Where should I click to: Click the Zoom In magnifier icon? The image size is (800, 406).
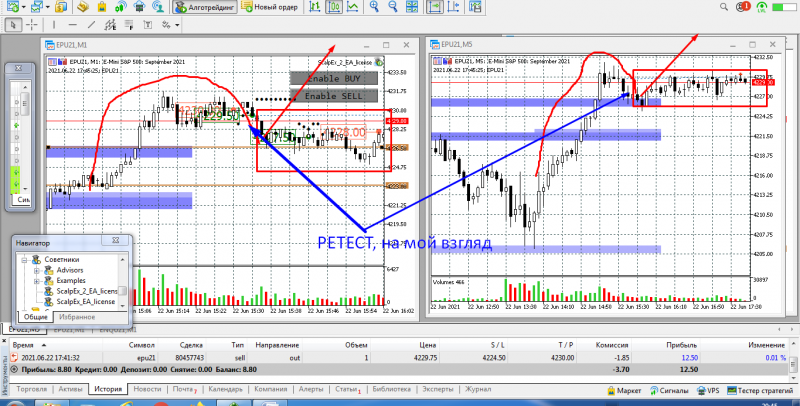tap(374, 7)
